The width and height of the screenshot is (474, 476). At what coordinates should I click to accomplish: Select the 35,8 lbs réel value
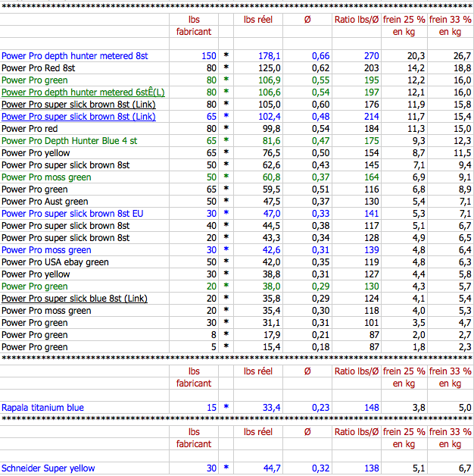pyautogui.click(x=271, y=299)
